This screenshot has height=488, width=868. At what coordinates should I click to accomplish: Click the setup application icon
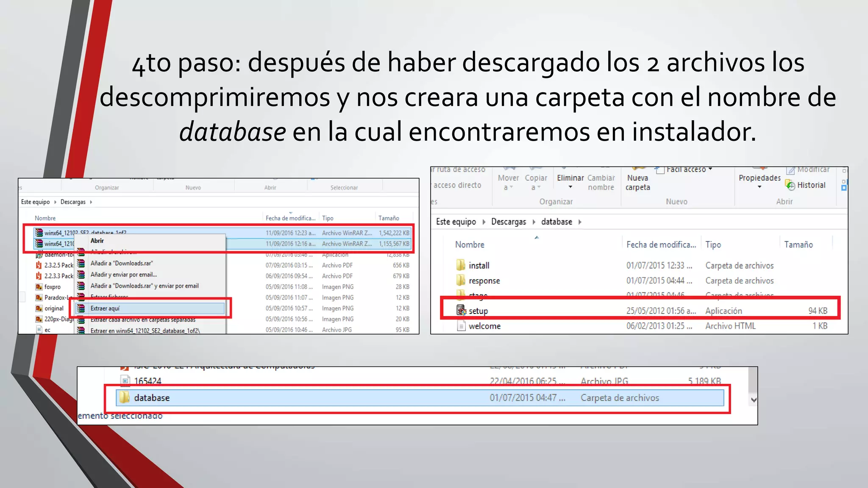point(461,311)
